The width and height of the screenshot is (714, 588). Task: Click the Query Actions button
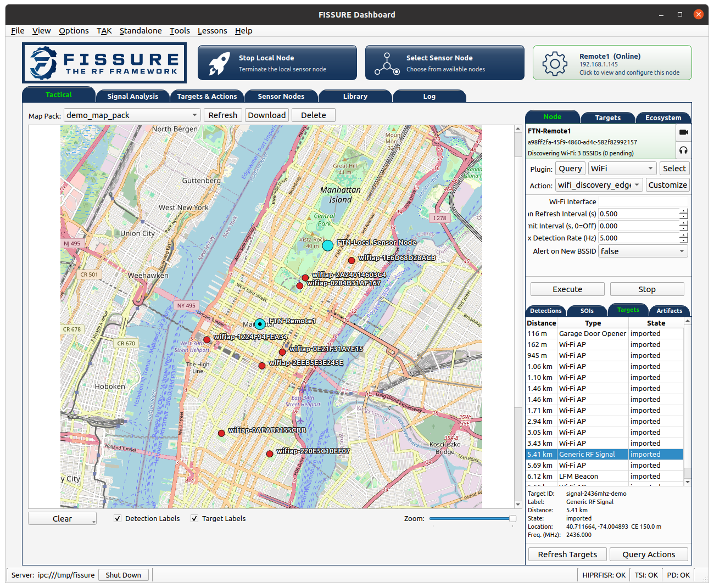[x=649, y=555]
